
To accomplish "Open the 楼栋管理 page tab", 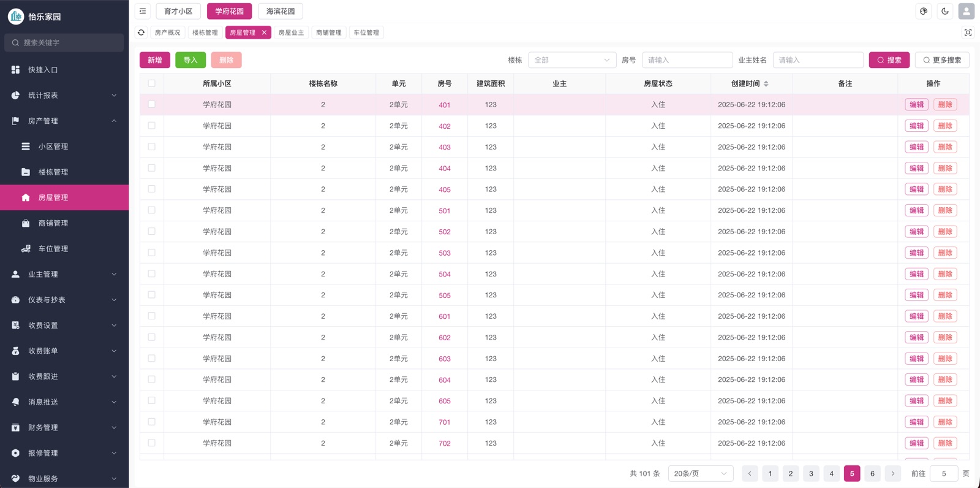I will pyautogui.click(x=205, y=32).
